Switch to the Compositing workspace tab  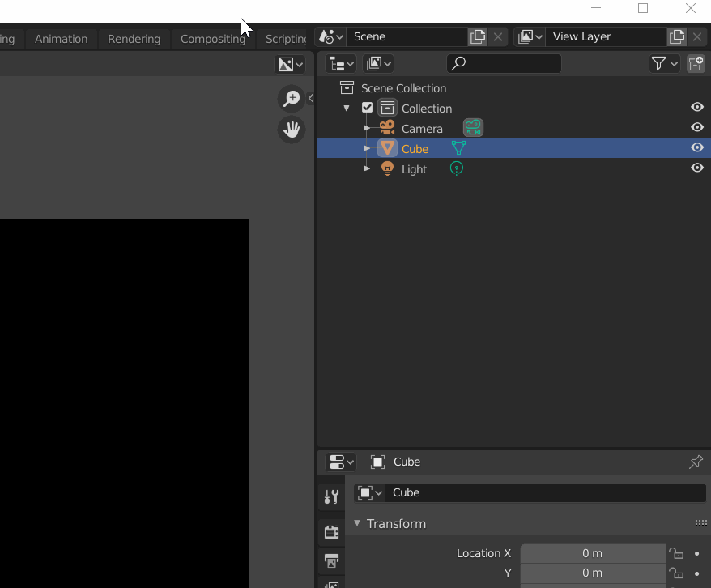point(213,38)
